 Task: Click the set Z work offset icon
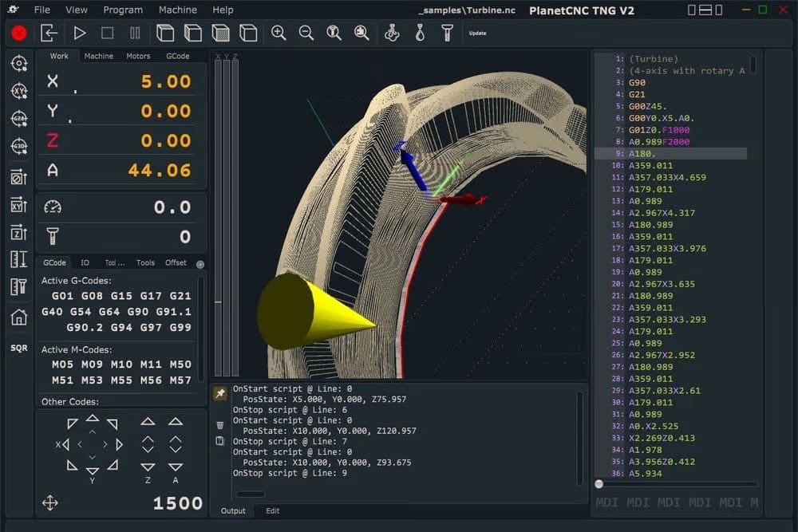click(x=19, y=232)
